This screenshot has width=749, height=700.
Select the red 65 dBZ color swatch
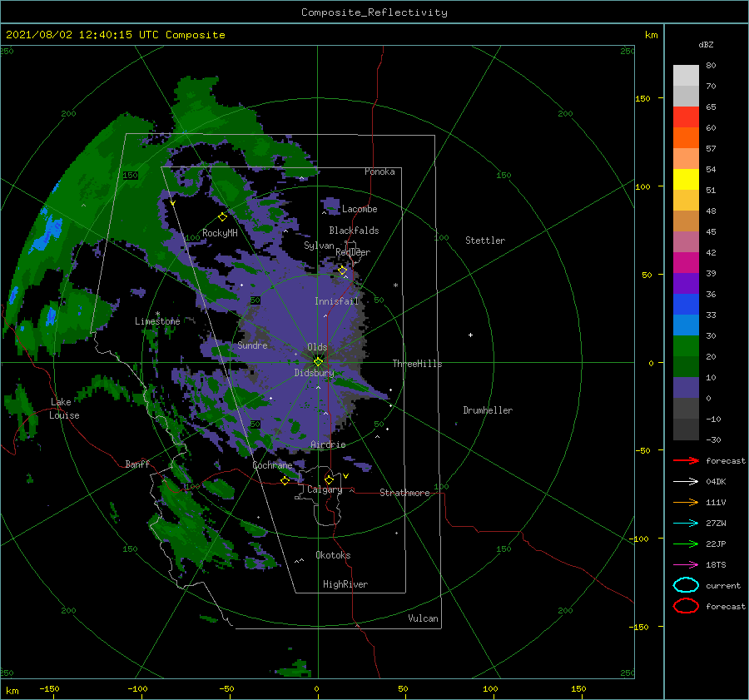tap(686, 117)
